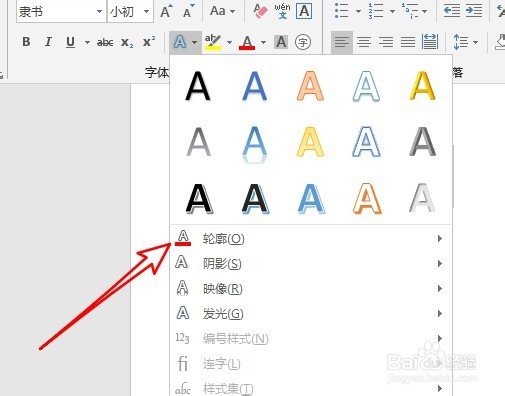Screen dimensions: 505x396
Task: Open the 连字(L) ligatures submenu
Action: coord(311,364)
